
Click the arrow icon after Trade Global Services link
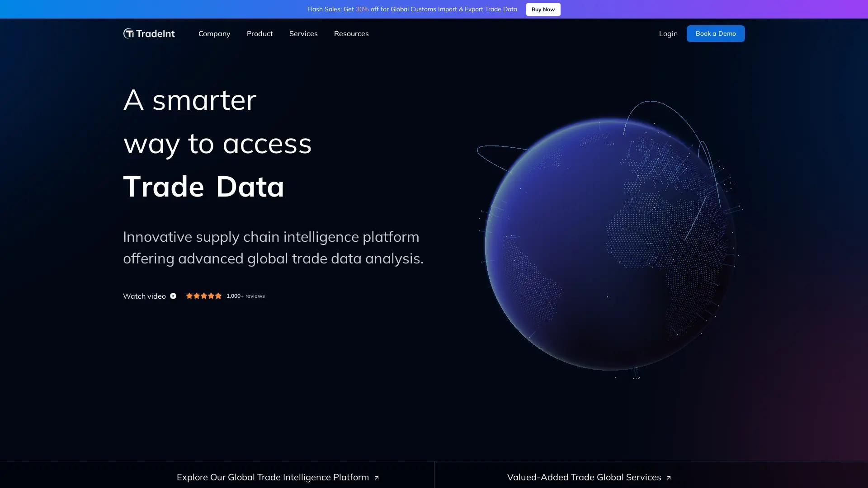[668, 478]
